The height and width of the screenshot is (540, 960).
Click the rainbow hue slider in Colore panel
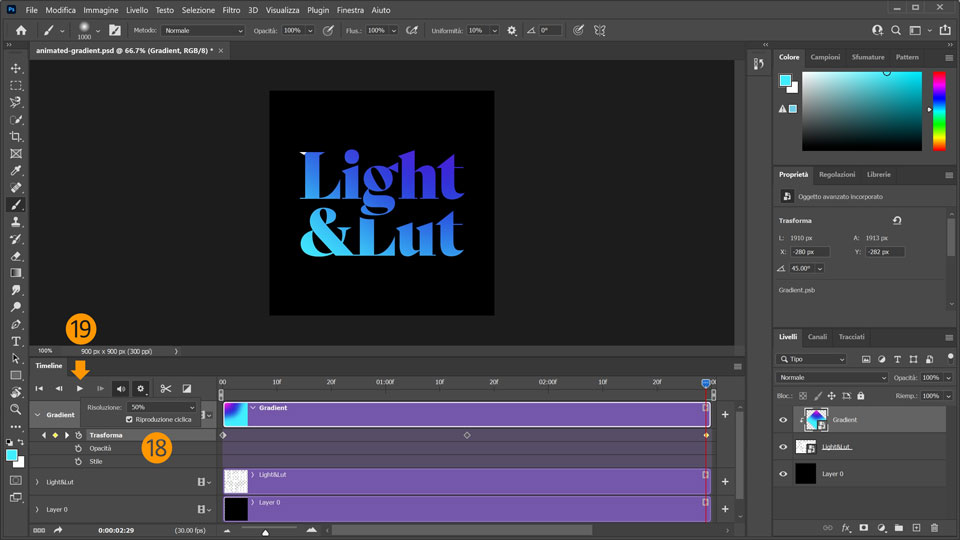tap(939, 110)
